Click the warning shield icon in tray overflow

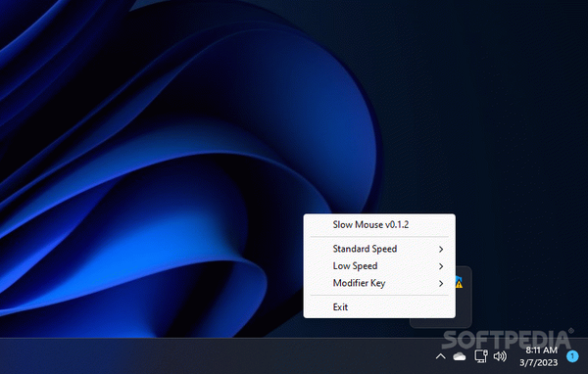459,282
